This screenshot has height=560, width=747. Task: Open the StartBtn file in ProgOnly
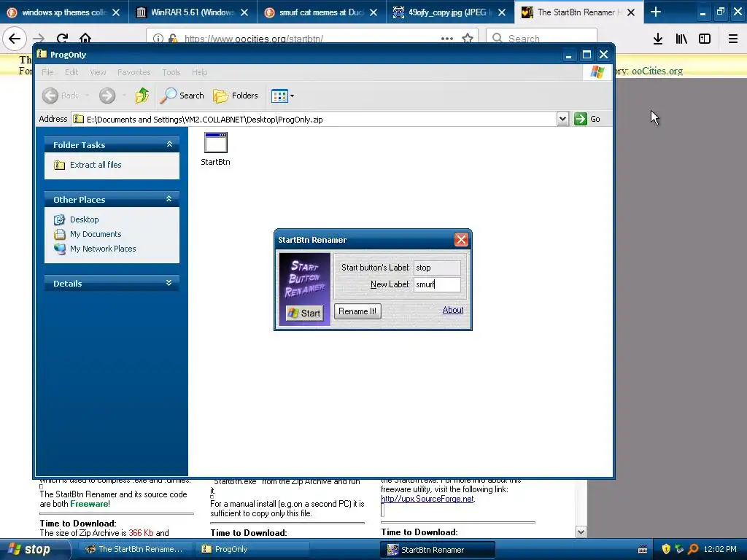click(215, 149)
